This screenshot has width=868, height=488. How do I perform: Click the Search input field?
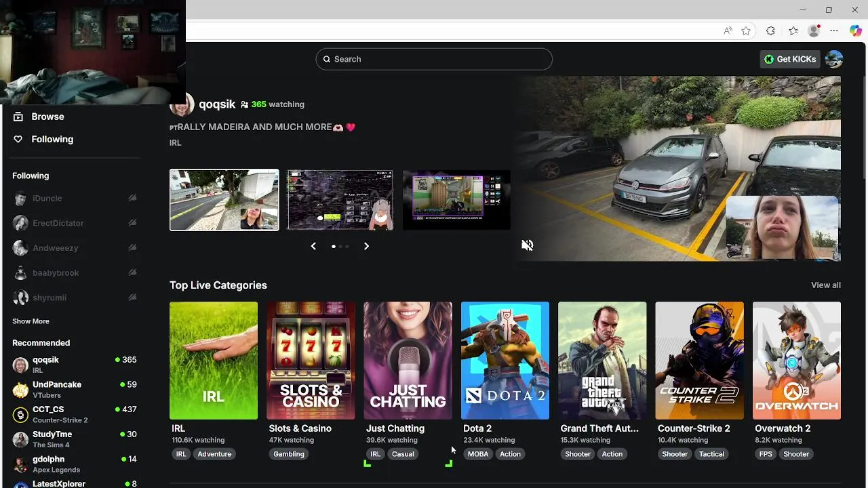(x=434, y=59)
